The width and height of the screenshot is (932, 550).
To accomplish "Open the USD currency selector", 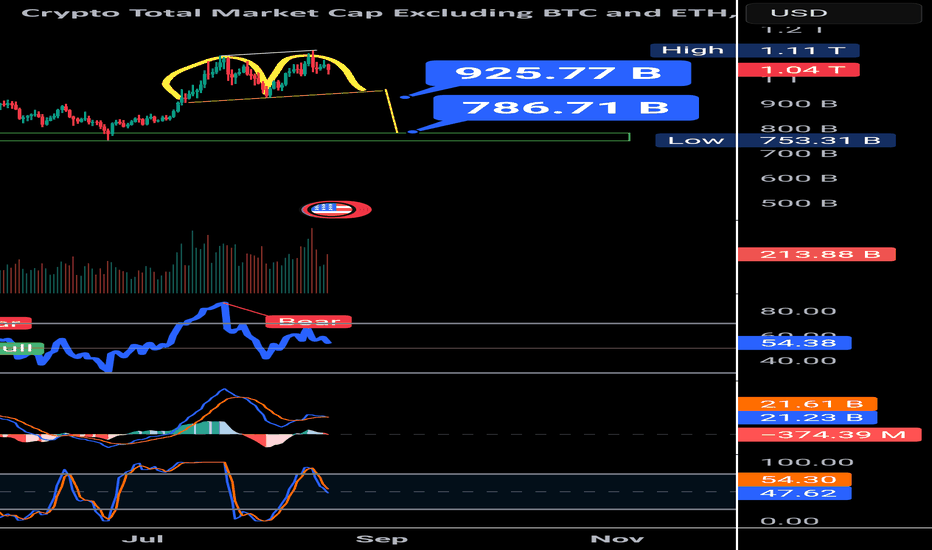I will [833, 12].
